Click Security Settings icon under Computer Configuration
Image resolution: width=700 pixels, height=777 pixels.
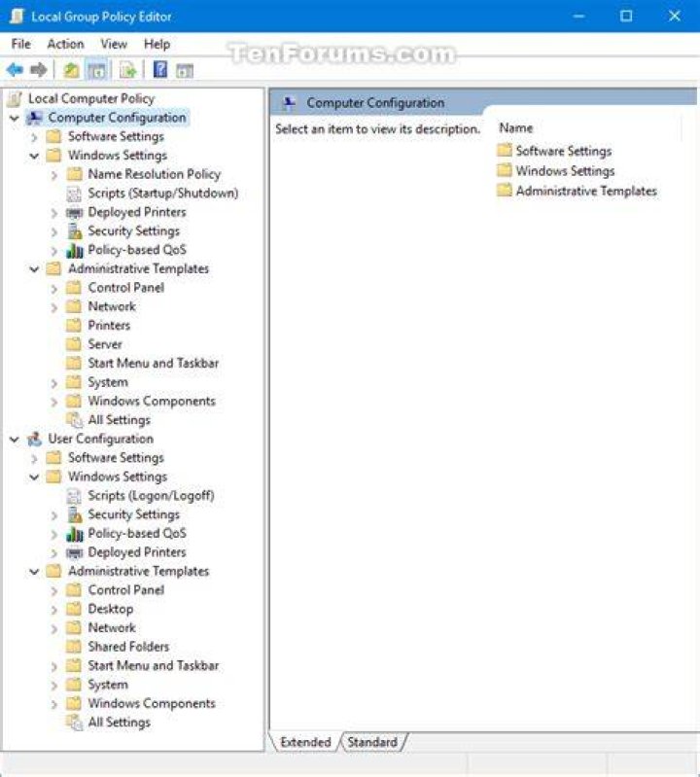coord(74,230)
